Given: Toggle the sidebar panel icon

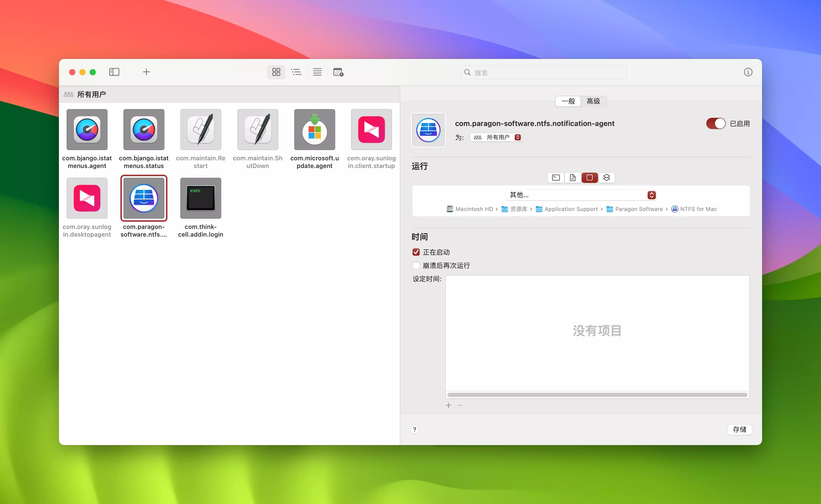Looking at the screenshot, I should 114,72.
